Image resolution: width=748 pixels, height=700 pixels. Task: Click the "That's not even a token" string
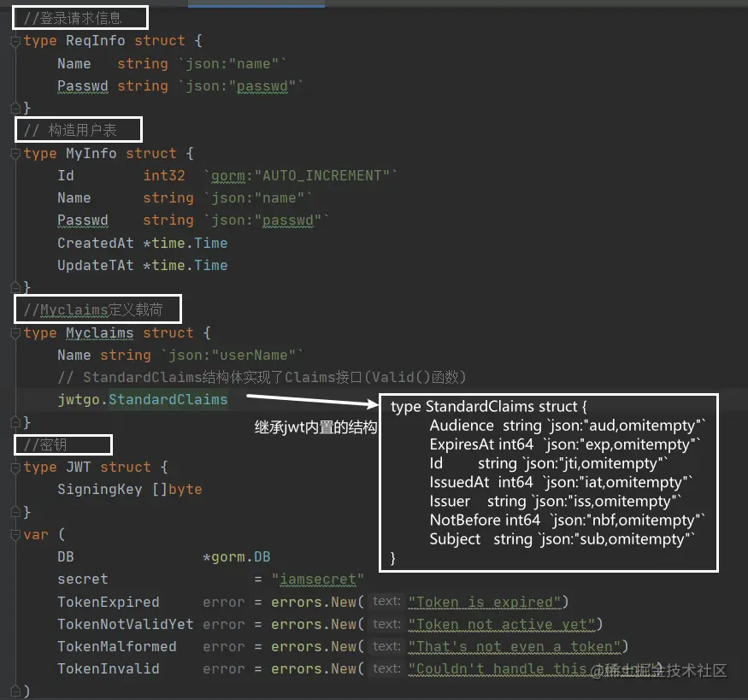click(x=515, y=647)
